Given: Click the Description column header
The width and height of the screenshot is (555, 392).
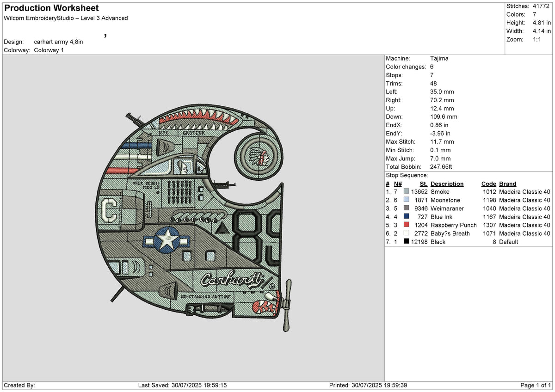Looking at the screenshot, I should point(447,184).
